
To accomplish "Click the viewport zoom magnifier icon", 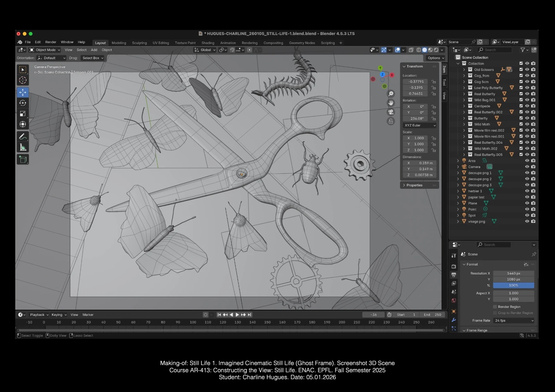I will click(391, 94).
